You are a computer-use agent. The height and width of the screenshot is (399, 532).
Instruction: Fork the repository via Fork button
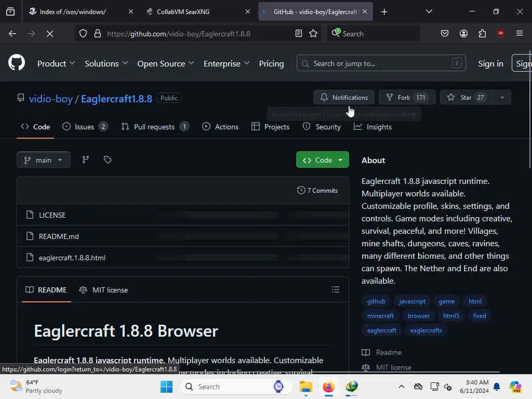[407, 97]
